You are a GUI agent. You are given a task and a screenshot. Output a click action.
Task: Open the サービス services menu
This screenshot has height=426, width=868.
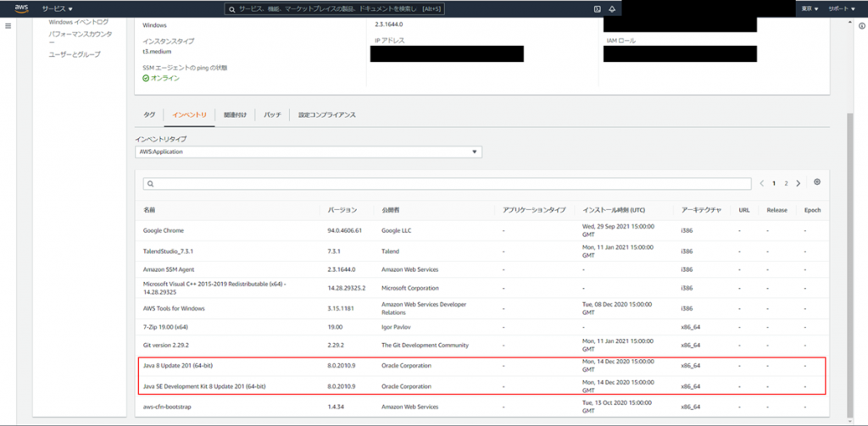point(58,8)
